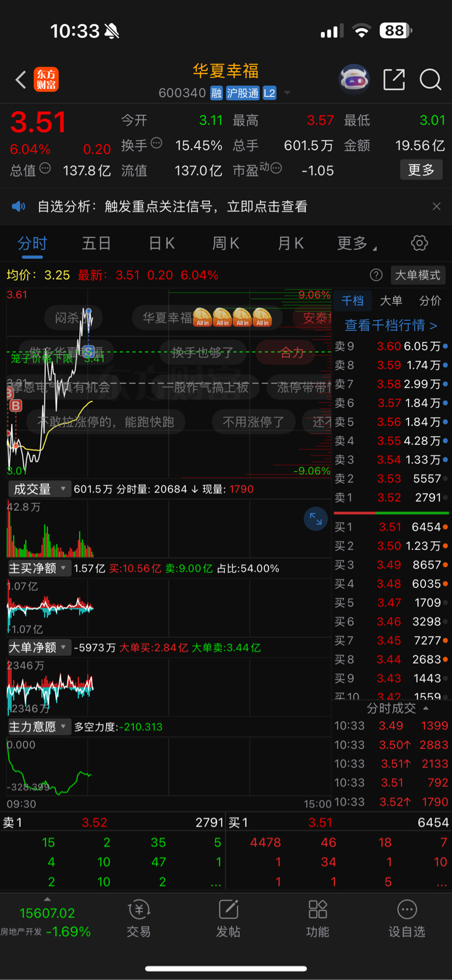Tap the 卖1 queue header 2791
Viewport: 452px width, 980px height.
pyautogui.click(x=112, y=822)
